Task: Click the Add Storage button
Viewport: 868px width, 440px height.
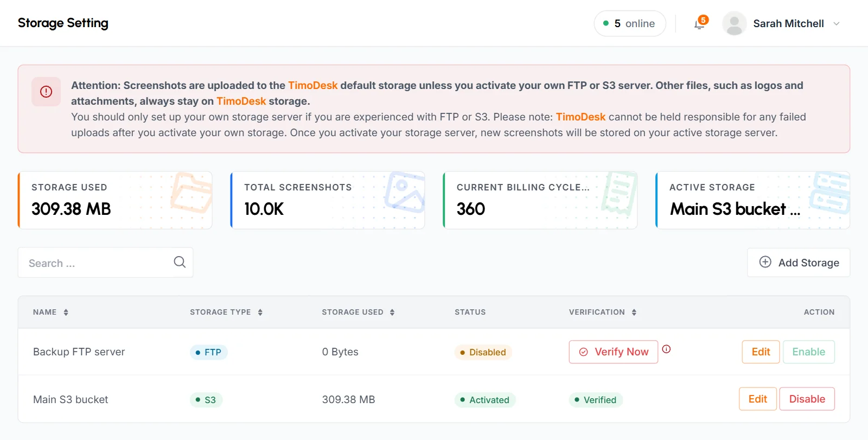Action: point(799,263)
